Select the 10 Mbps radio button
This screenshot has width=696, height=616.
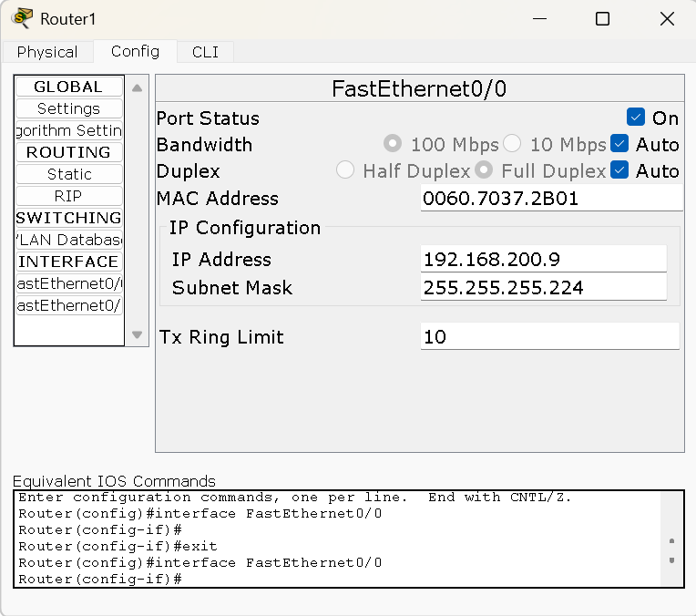pos(512,144)
